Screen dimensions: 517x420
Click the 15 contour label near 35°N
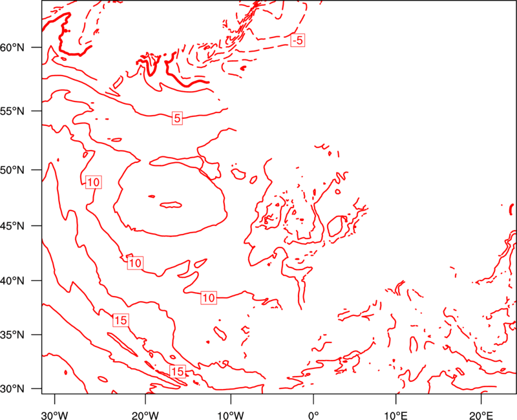(120, 320)
